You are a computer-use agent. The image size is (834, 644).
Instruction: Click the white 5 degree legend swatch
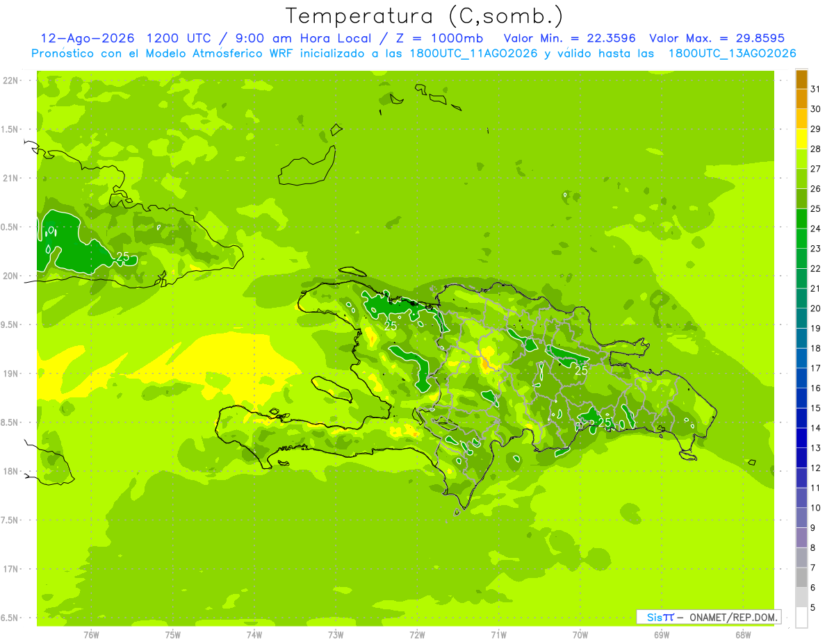click(801, 618)
